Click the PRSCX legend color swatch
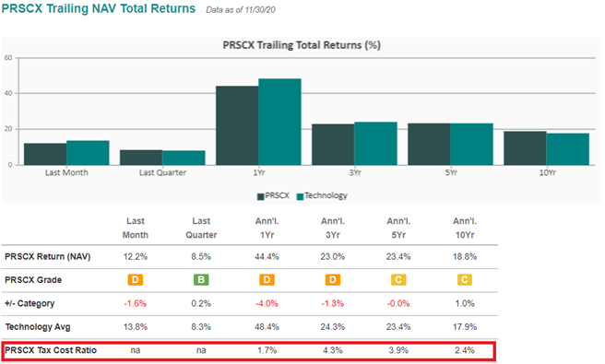Viewport: 605px width, 364px height. (260, 196)
